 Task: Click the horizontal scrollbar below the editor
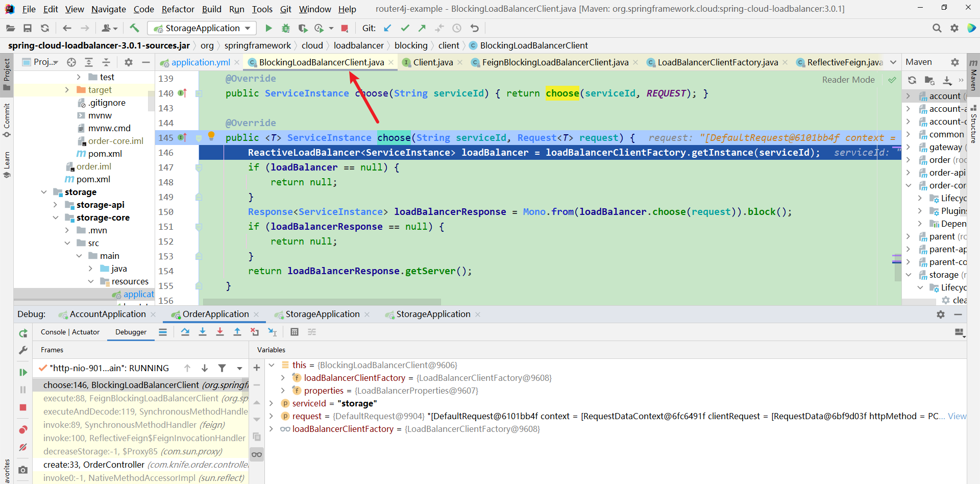click(x=322, y=301)
